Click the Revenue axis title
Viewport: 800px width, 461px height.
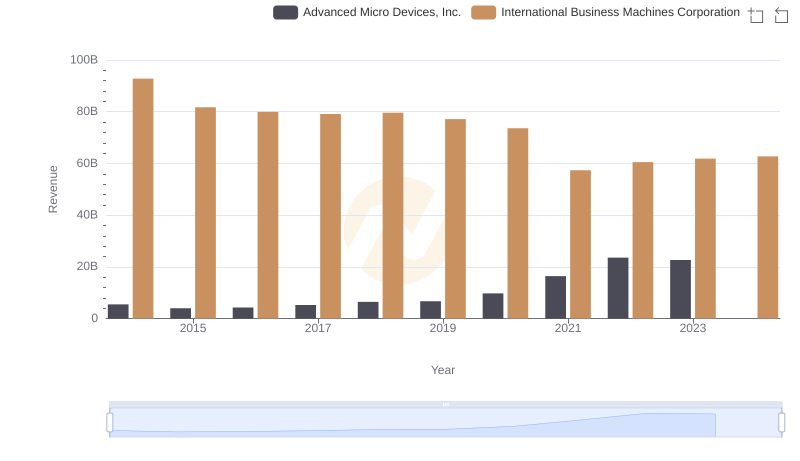[x=53, y=189]
